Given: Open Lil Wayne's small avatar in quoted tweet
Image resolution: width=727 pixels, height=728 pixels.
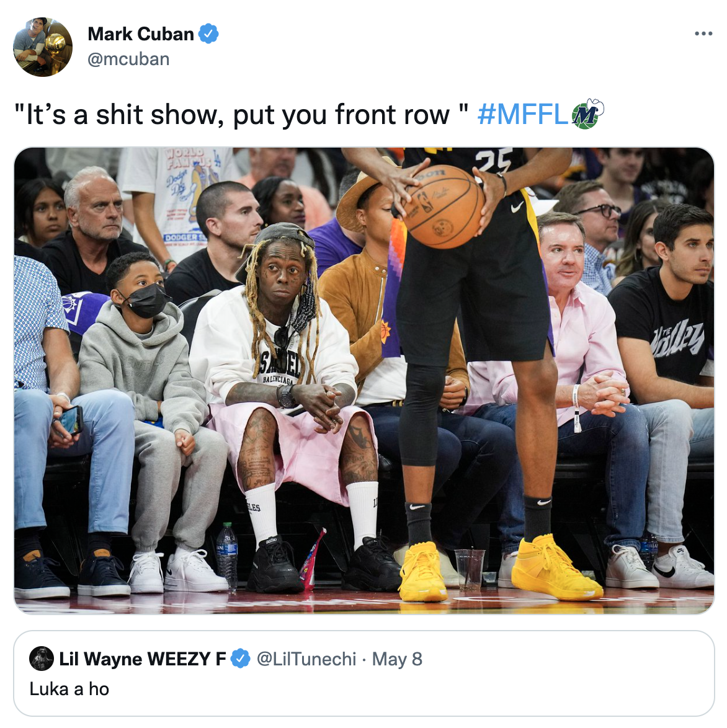Looking at the screenshot, I should (x=42, y=659).
